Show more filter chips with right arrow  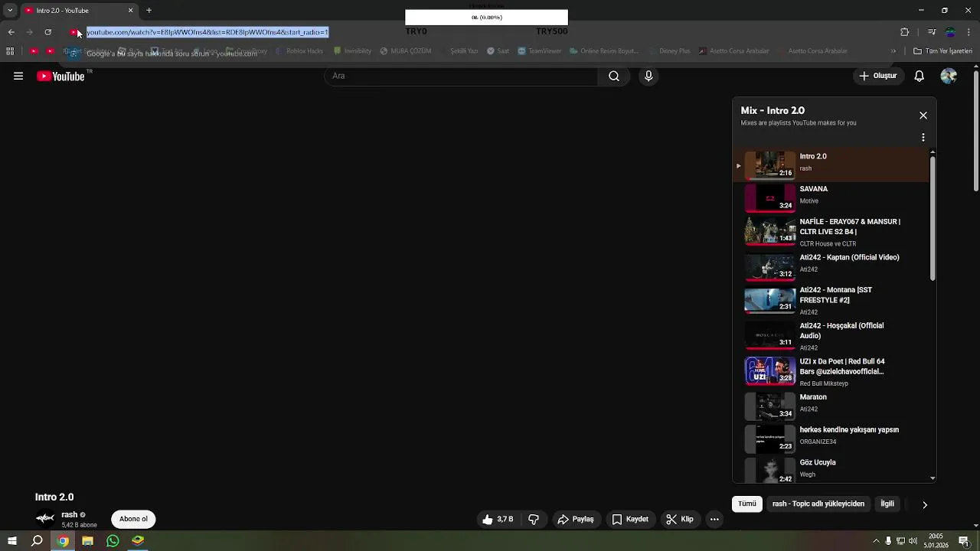click(x=924, y=504)
